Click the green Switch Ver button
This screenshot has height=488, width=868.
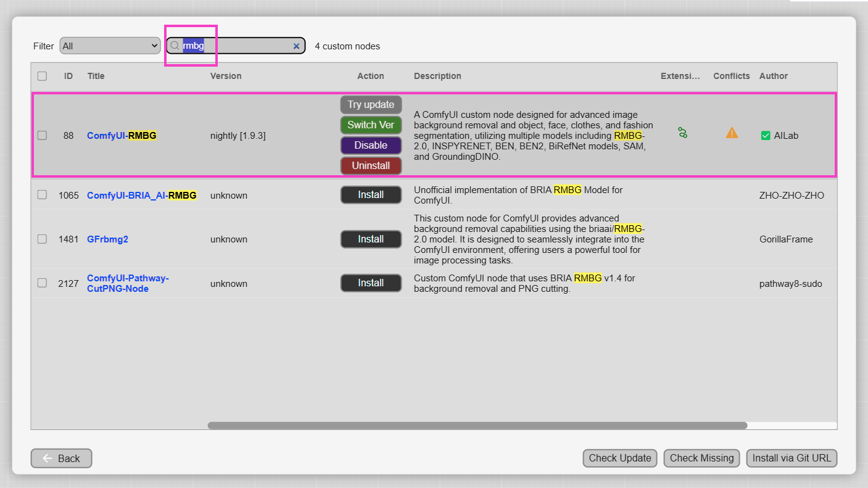[x=371, y=125]
